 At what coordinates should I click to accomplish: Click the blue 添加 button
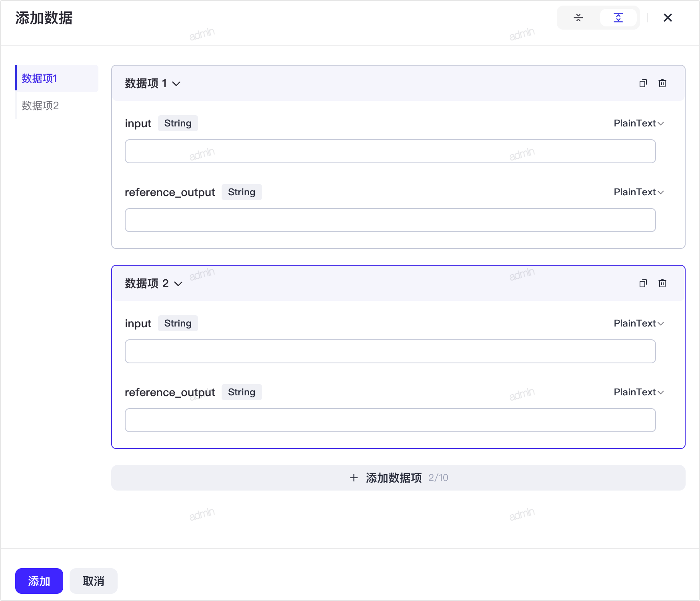pos(39,581)
